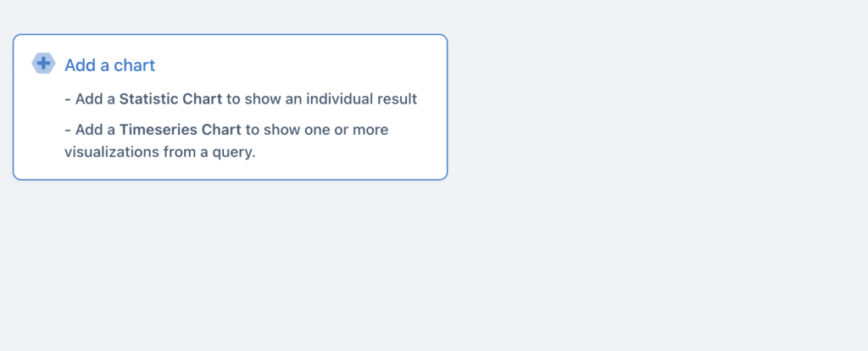Click "to show an individual result" text

(x=321, y=99)
